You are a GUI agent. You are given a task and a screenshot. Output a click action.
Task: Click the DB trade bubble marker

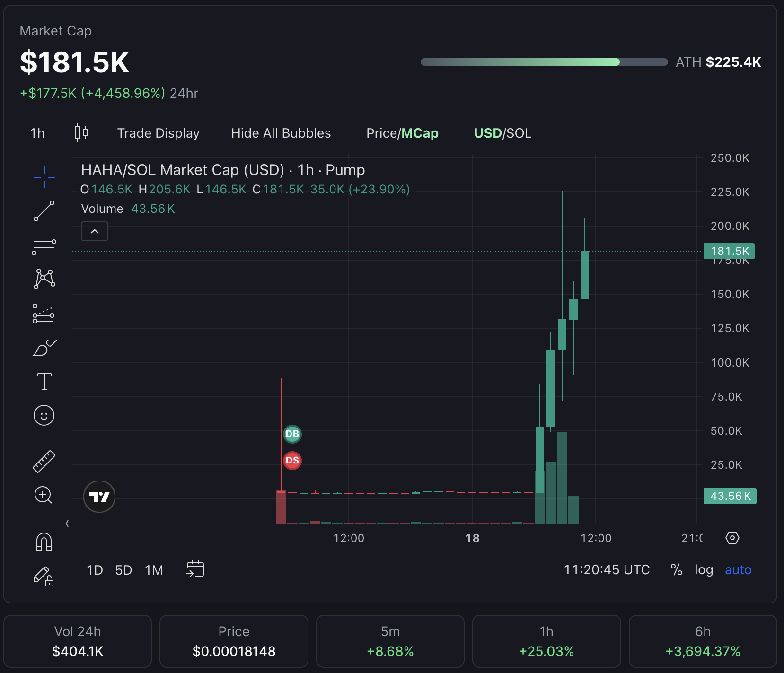pyautogui.click(x=292, y=434)
